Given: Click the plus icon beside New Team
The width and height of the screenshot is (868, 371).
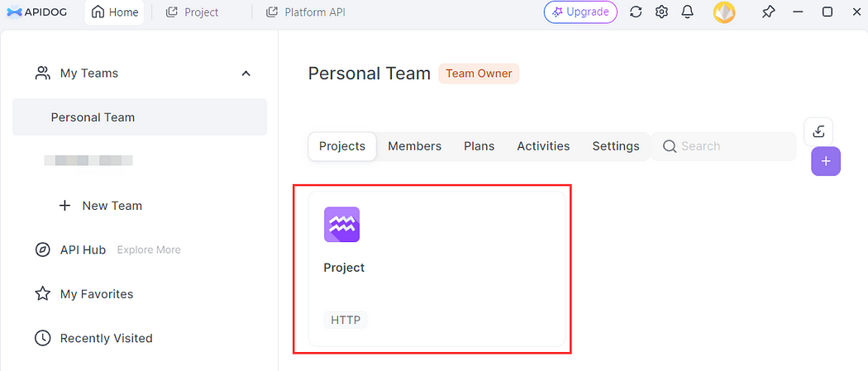Looking at the screenshot, I should 64,206.
